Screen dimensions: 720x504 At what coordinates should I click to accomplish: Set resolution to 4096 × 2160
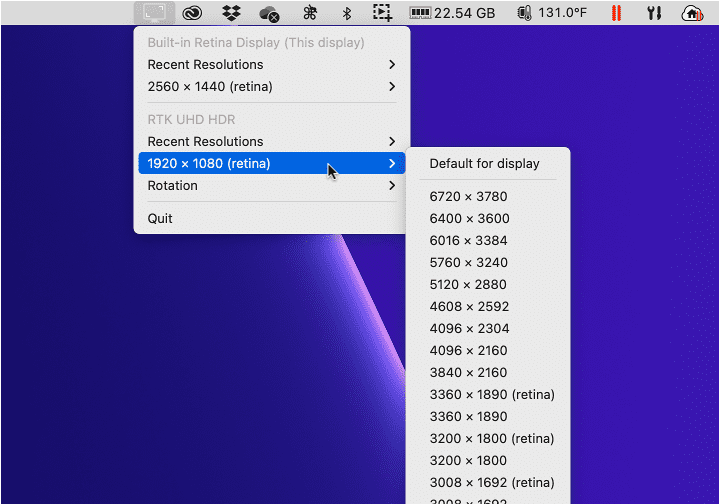[488, 351]
